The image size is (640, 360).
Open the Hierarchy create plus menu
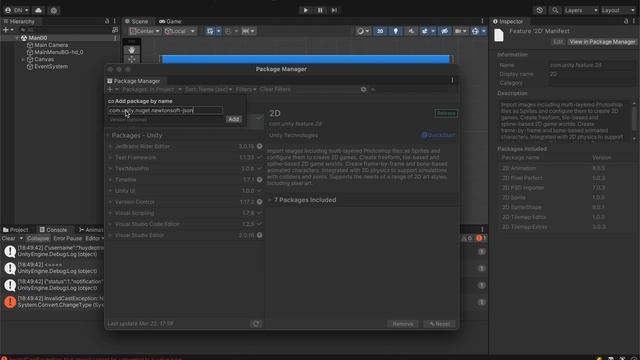8,30
